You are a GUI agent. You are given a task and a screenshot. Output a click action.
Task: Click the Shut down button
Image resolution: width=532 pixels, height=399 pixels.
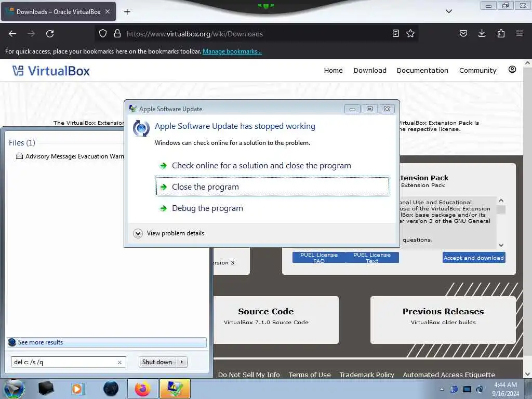157,362
